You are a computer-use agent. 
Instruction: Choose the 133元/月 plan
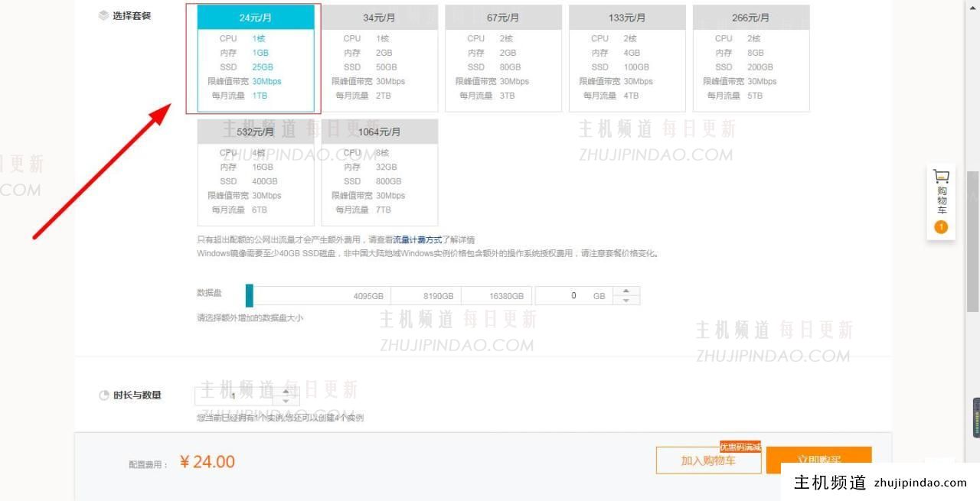pos(628,59)
